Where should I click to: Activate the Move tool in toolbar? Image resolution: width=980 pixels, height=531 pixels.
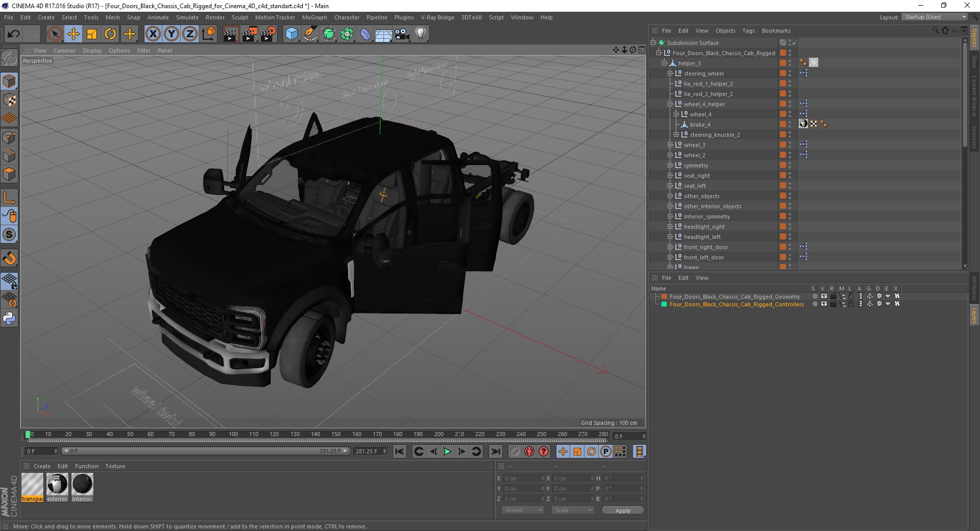73,34
